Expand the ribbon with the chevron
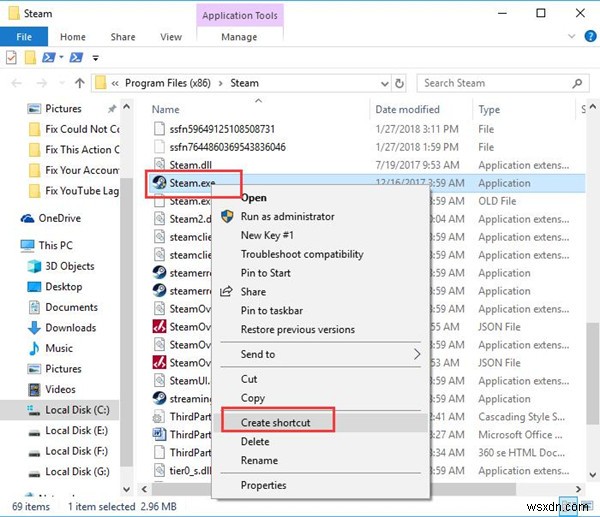The width and height of the screenshot is (600, 517). pyautogui.click(x=572, y=36)
